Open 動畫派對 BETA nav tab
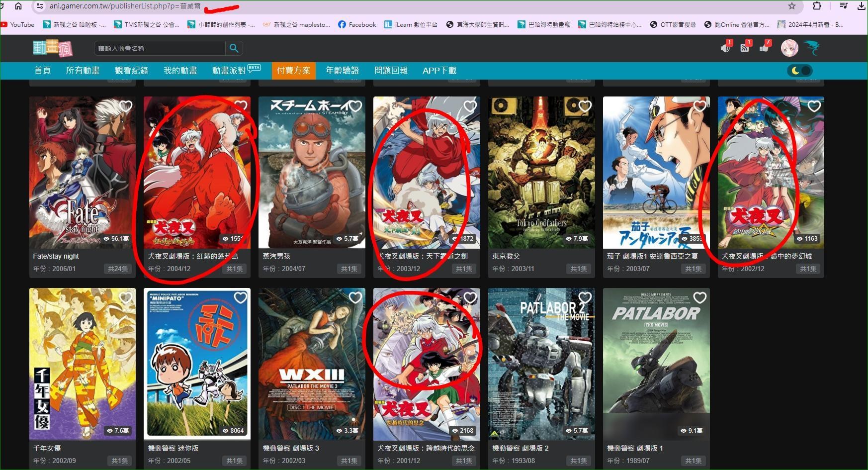Screen dimensions: 868x470 click(x=236, y=71)
